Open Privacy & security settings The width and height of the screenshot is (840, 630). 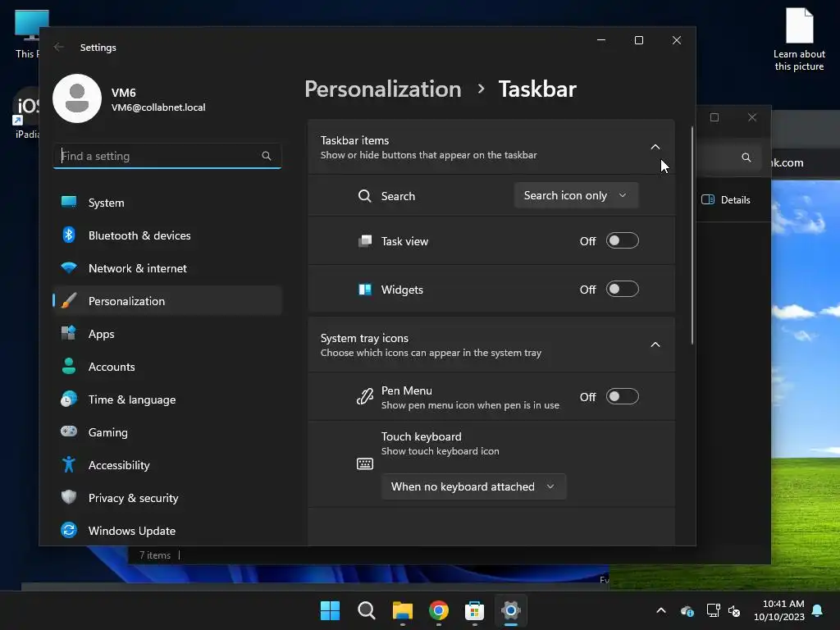point(167,498)
